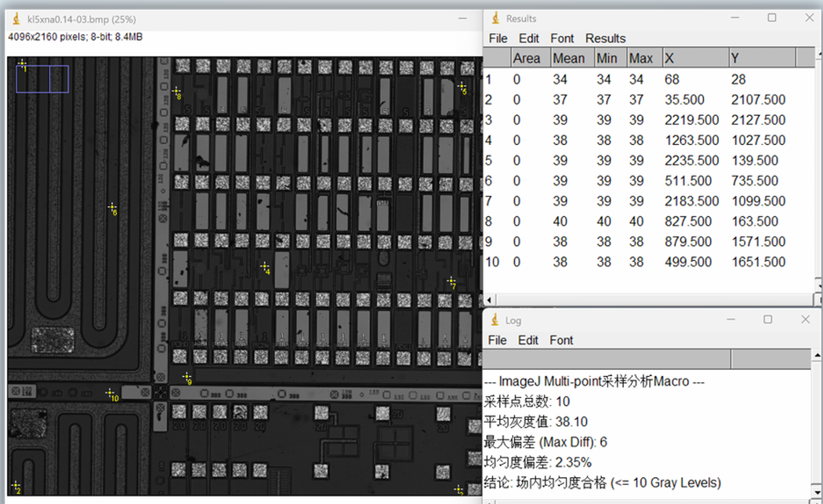Select point marker 6 on the image
823x504 pixels.
111,207
